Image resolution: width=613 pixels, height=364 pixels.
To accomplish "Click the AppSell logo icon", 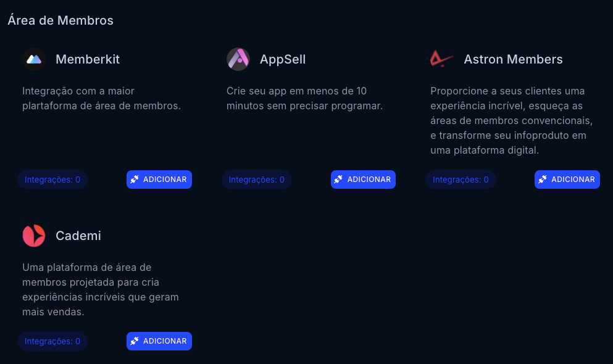I will pos(238,59).
